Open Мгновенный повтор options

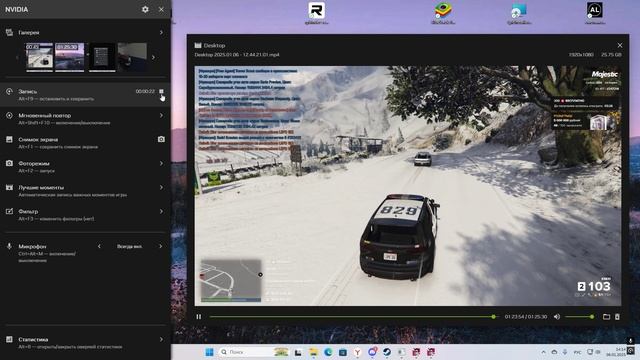[85, 119]
